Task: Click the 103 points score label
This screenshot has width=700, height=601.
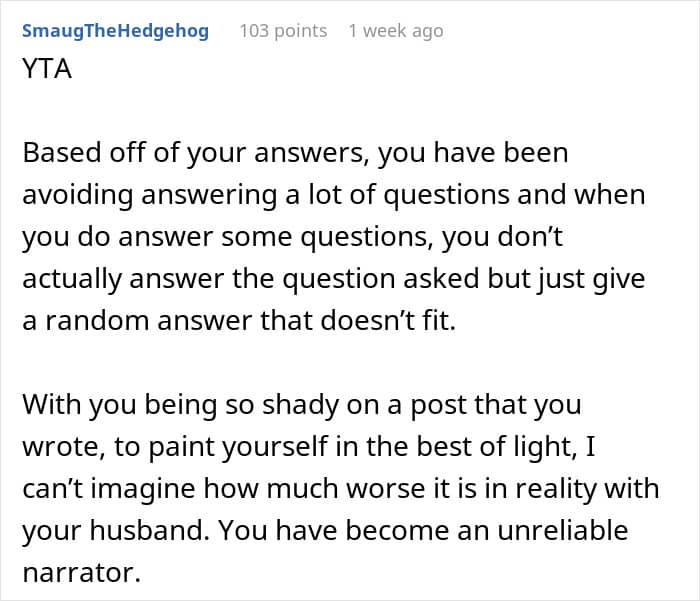Action: tap(283, 31)
